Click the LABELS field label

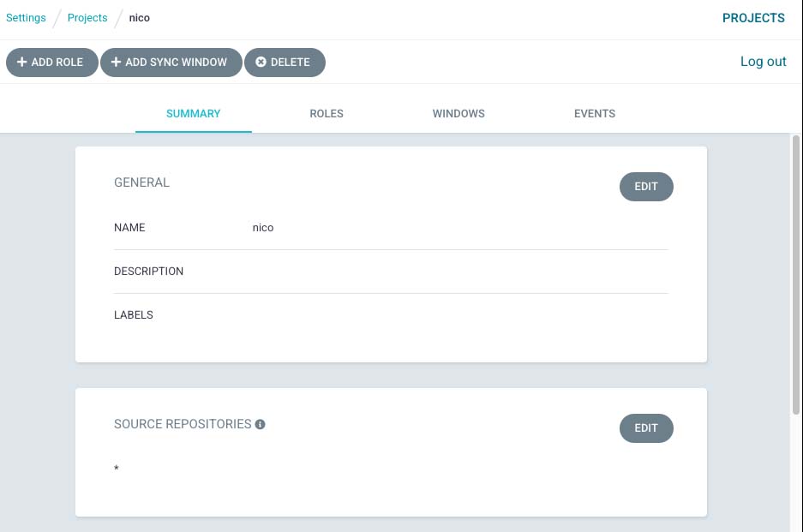point(133,315)
